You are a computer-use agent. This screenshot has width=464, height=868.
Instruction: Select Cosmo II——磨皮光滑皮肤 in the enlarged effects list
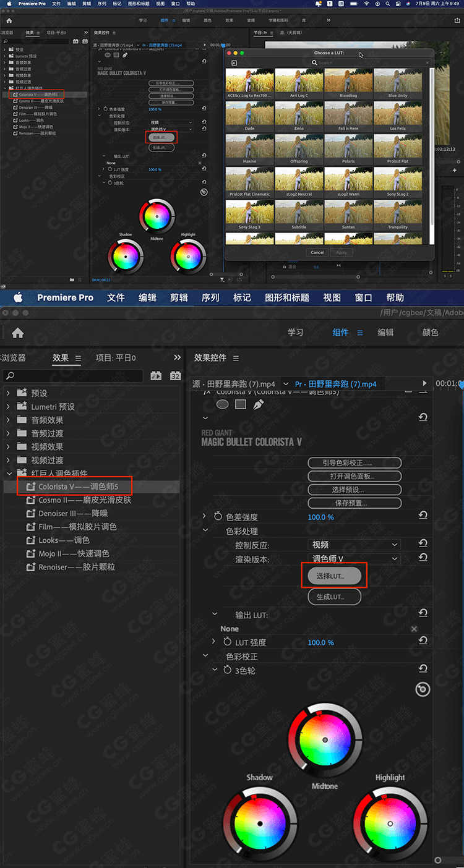click(85, 500)
